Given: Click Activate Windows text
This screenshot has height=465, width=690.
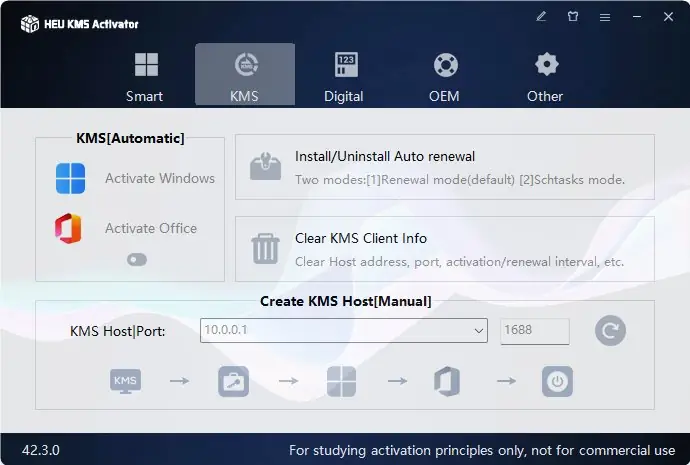Looking at the screenshot, I should pyautogui.click(x=160, y=178).
